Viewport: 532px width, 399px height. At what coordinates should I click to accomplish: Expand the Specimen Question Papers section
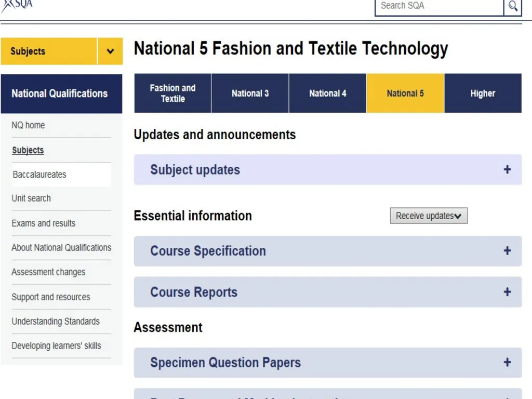point(328,363)
